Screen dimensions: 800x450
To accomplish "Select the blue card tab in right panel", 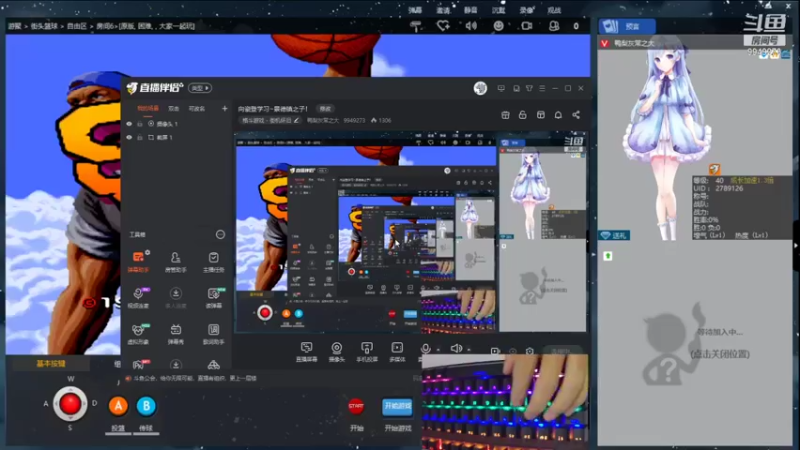I will [627, 27].
